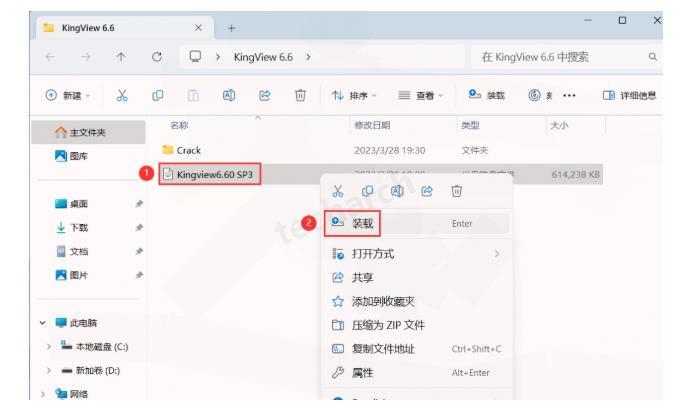Unpin 下载 using its pin icon
Screen dimensions: 689x412
tap(139, 228)
